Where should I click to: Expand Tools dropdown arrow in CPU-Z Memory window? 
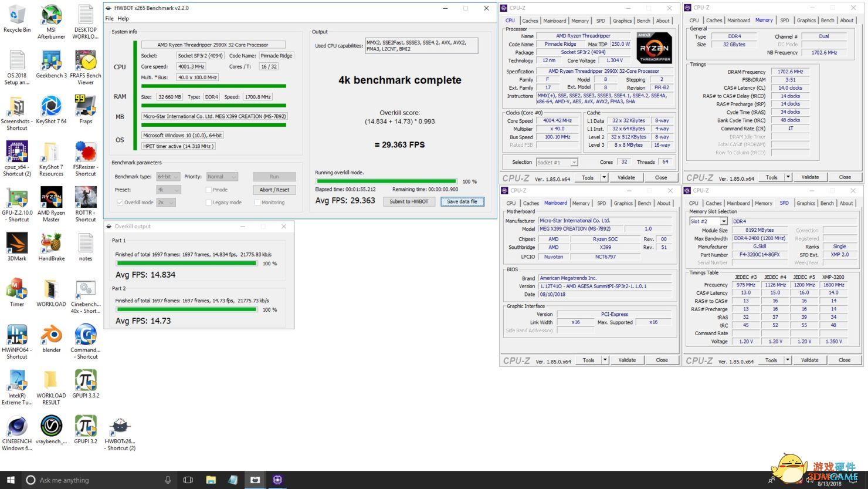click(x=788, y=177)
